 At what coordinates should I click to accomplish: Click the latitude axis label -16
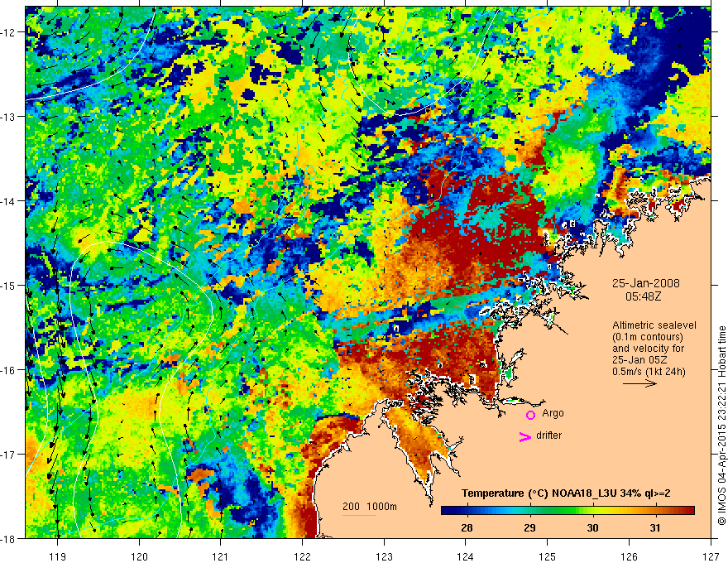(9, 370)
